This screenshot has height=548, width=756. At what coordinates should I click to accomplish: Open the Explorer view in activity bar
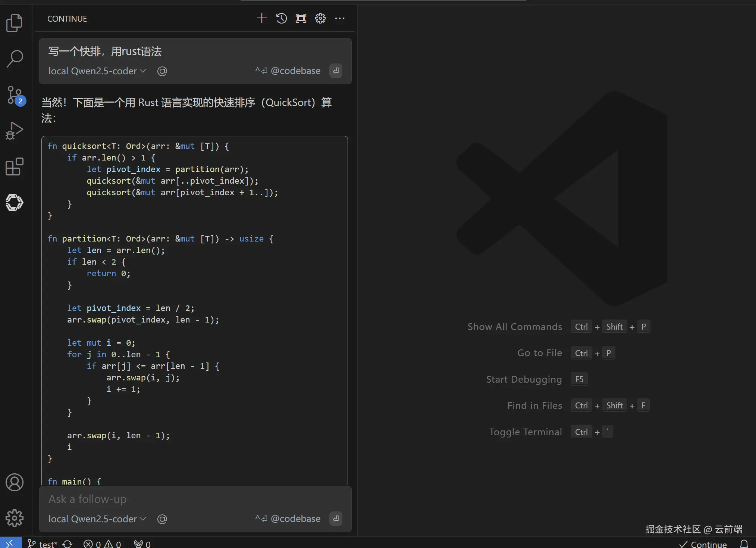pyautogui.click(x=15, y=23)
